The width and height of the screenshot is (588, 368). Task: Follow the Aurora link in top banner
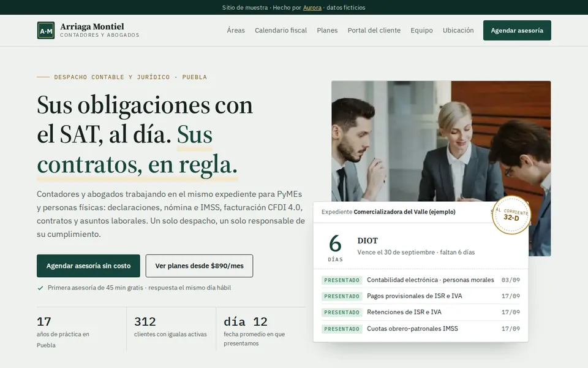pyautogui.click(x=312, y=7)
